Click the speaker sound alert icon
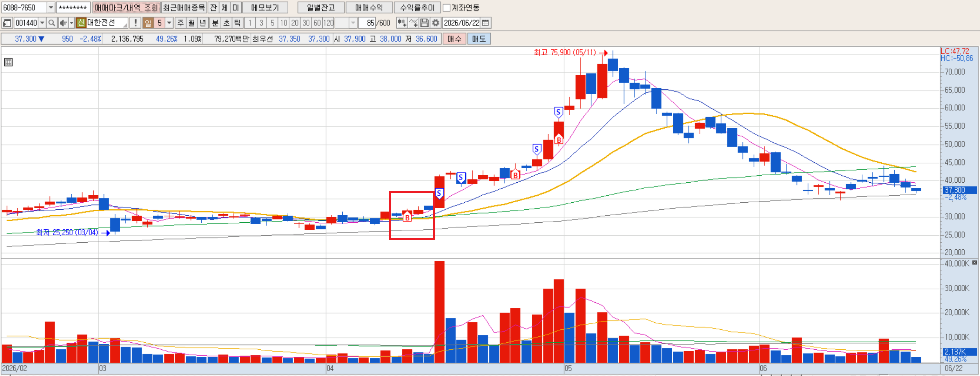This screenshot has width=980, height=376. pyautogui.click(x=63, y=23)
